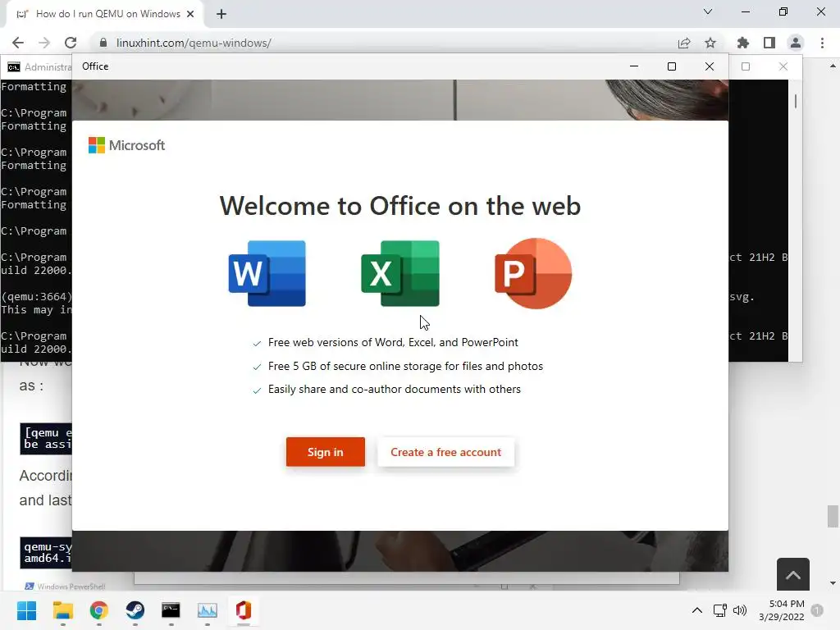Close the Office window

710,66
